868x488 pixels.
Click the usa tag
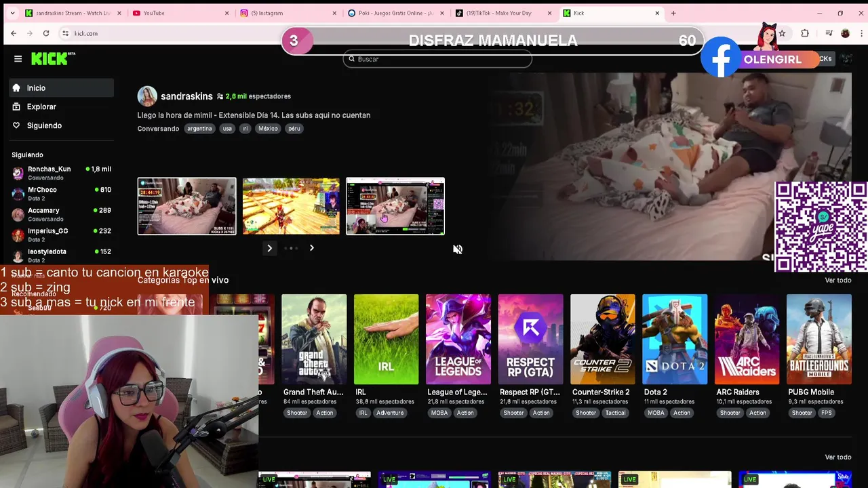[227, 128]
